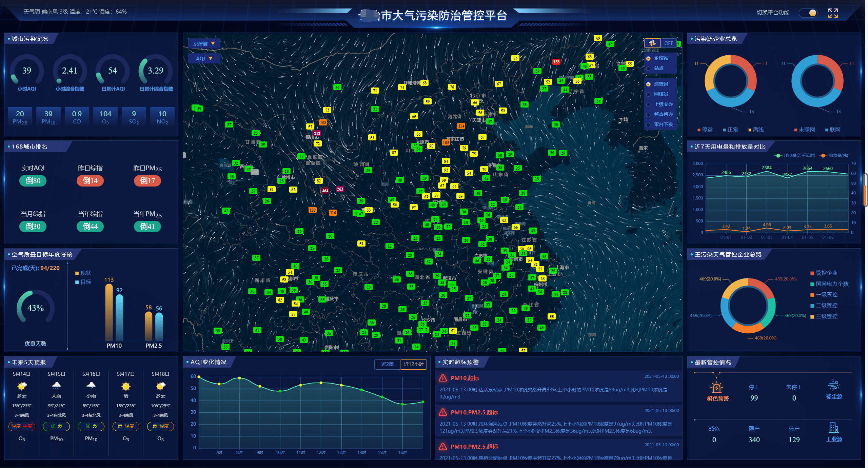
Task: Click the wind pinwheel layer icon
Action: [x=652, y=43]
